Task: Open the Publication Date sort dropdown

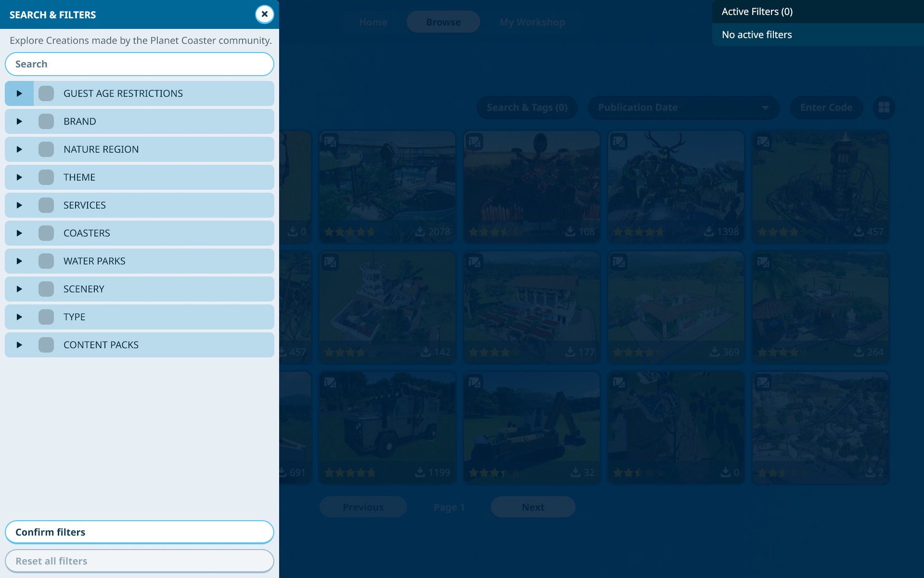Action: pos(683,107)
